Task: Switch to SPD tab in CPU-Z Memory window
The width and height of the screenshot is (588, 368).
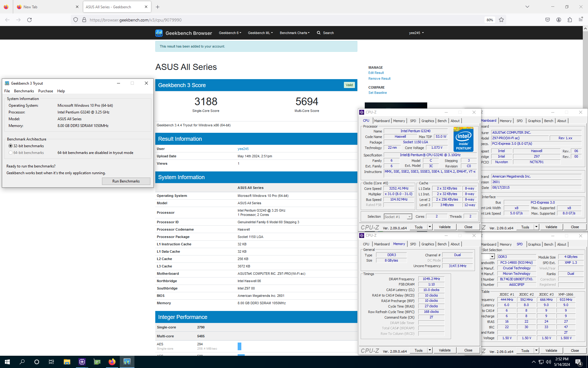Action: point(413,244)
